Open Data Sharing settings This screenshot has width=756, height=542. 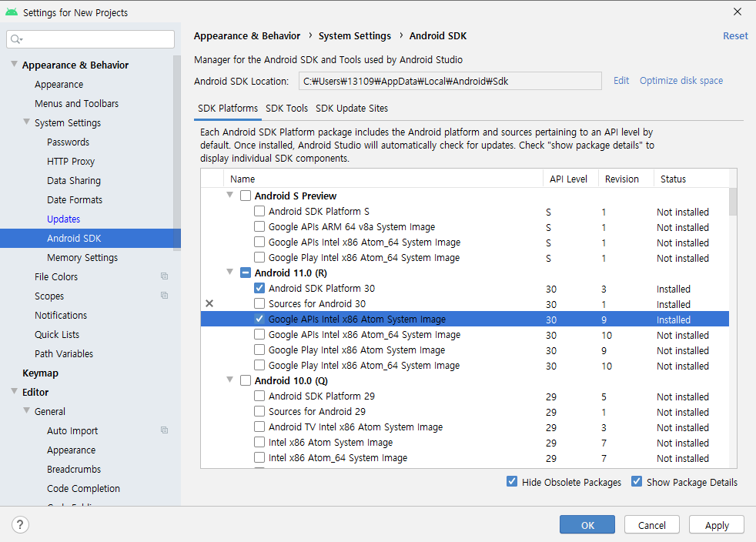pyautogui.click(x=74, y=181)
